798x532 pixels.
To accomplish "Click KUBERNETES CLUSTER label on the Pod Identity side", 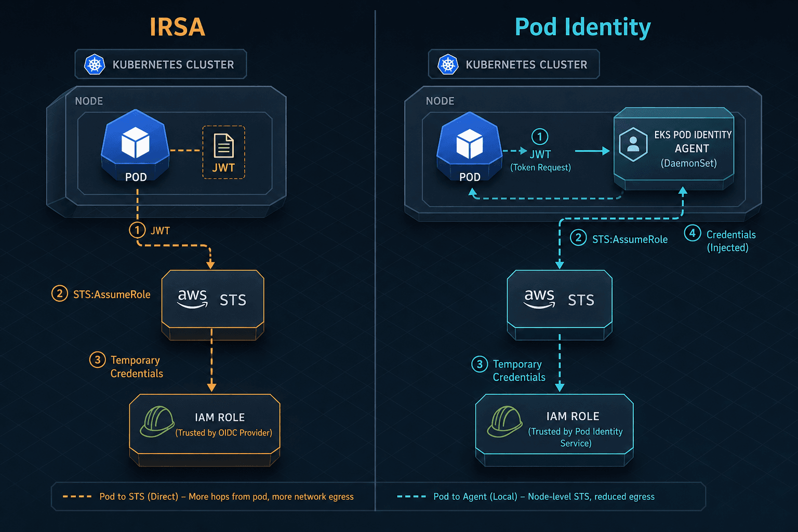I will [526, 65].
